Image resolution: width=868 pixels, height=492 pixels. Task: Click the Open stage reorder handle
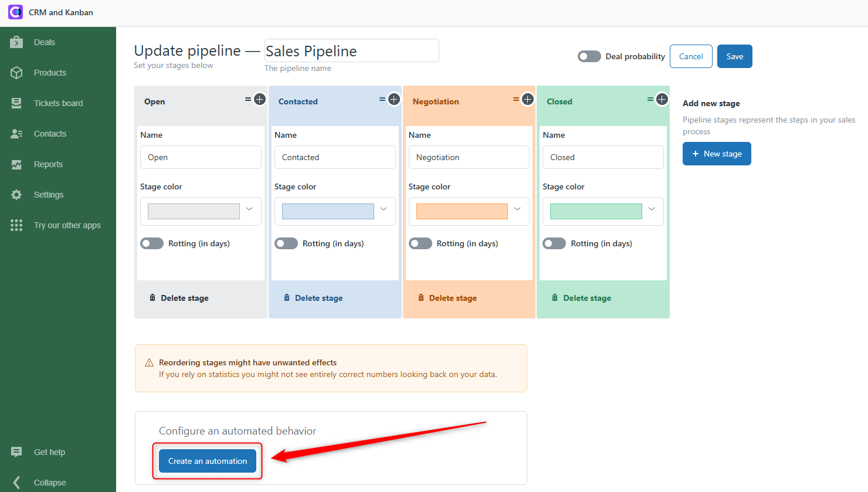click(x=248, y=99)
